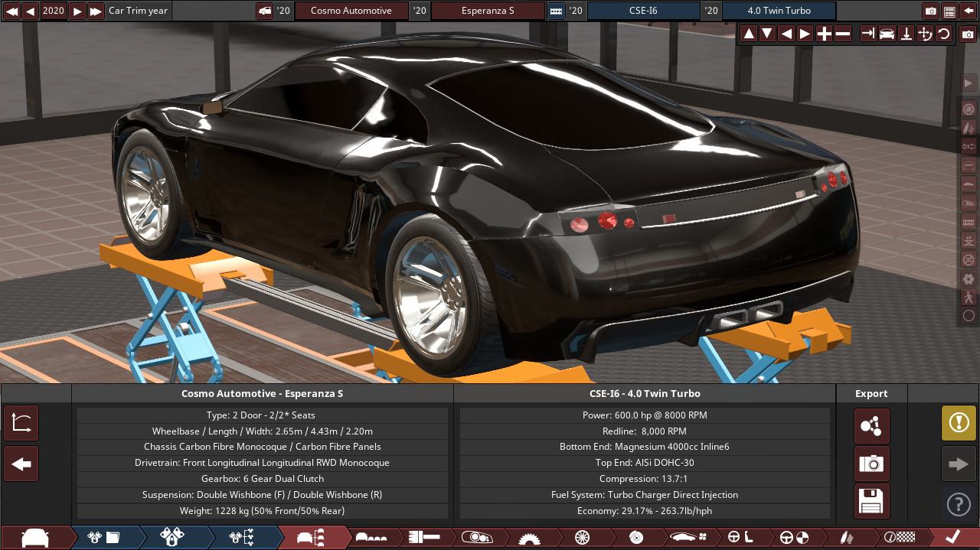Toggle chassis frame view in side panel
The height and width of the screenshot is (550, 980).
click(x=969, y=165)
